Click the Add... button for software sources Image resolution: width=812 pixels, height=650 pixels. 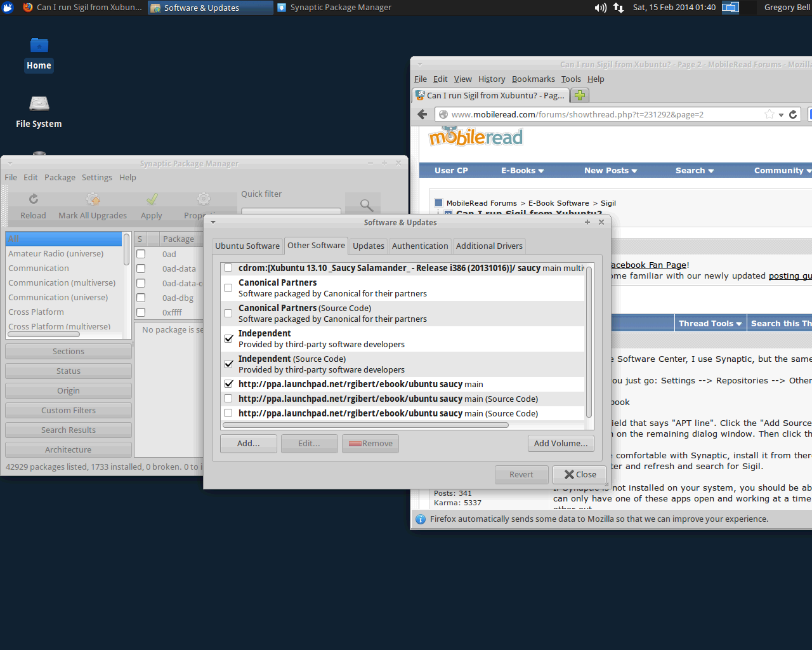248,443
